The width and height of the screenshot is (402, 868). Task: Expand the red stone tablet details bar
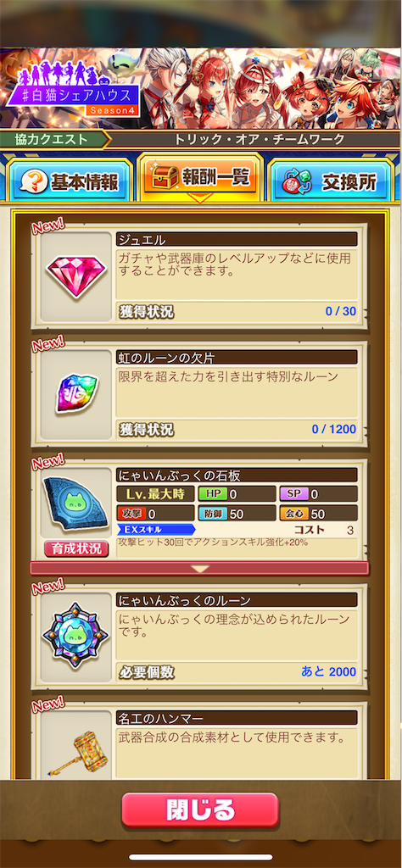point(199,569)
